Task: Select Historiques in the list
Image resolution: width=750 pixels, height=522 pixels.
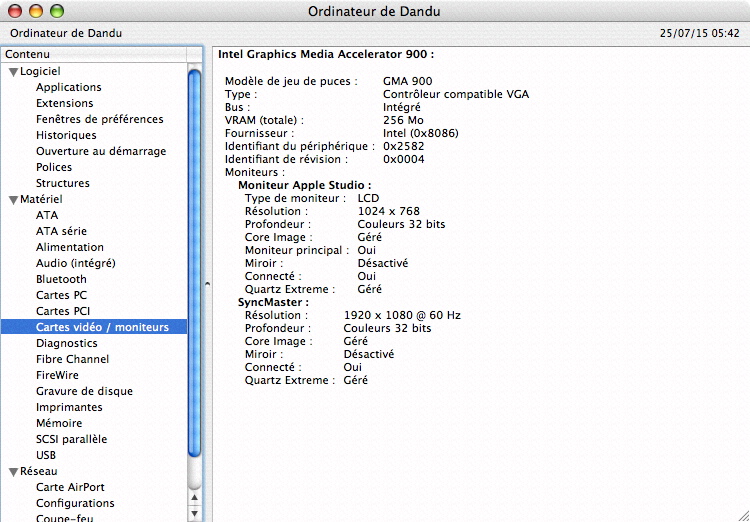Action: [66, 135]
